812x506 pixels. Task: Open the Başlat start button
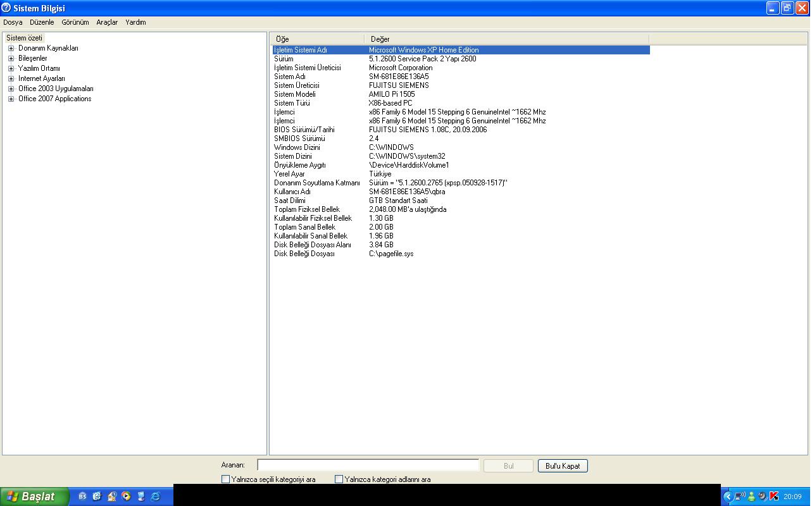(x=34, y=497)
